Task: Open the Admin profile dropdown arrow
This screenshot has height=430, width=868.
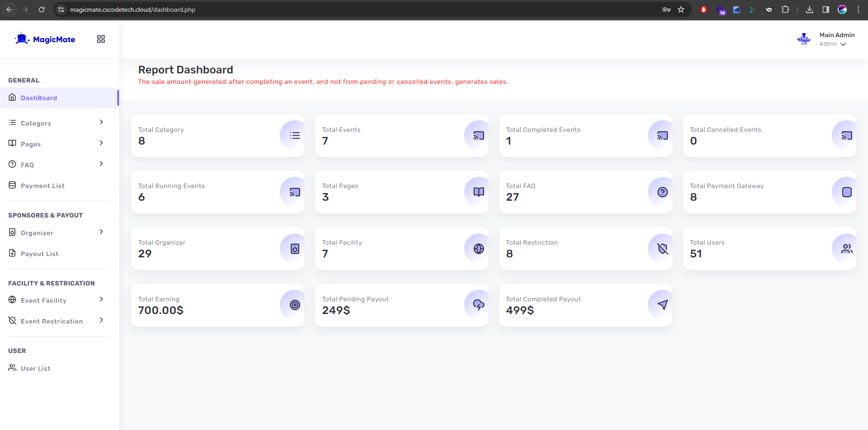Action: click(843, 44)
